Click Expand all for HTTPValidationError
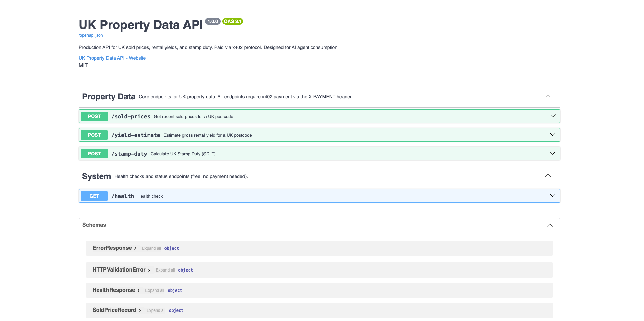This screenshot has height=321, width=644. pos(165,270)
